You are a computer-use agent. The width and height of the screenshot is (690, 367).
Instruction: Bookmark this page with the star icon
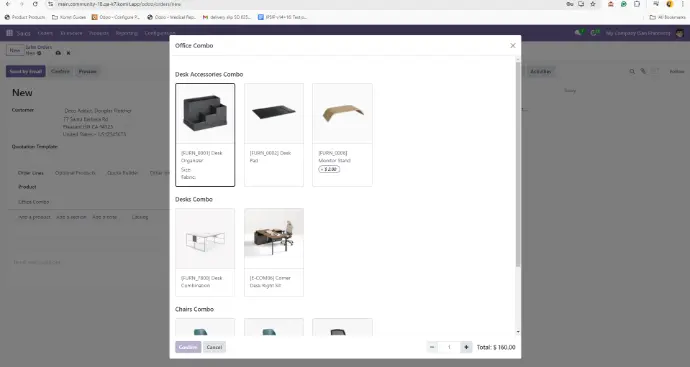click(x=593, y=4)
